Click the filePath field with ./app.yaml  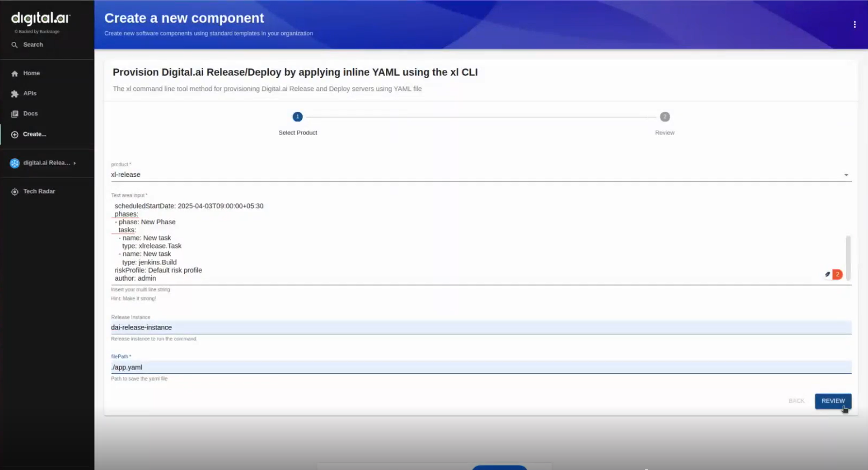click(x=481, y=367)
